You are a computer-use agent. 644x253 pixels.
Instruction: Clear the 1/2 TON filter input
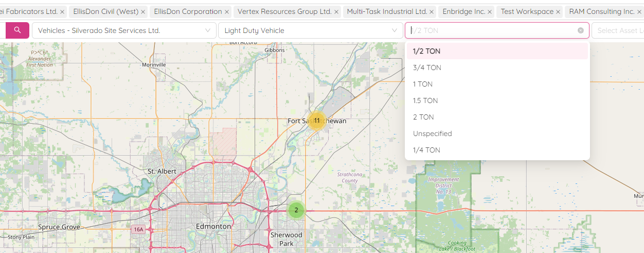pyautogui.click(x=581, y=30)
